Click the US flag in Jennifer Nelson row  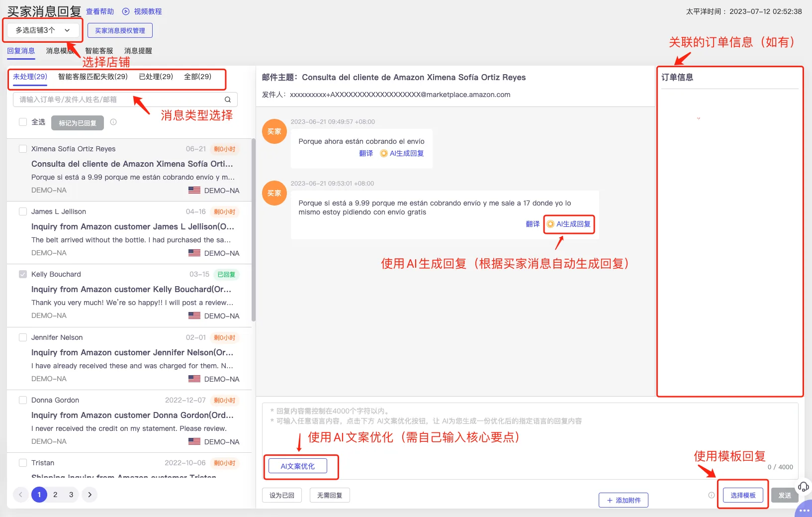pos(194,379)
